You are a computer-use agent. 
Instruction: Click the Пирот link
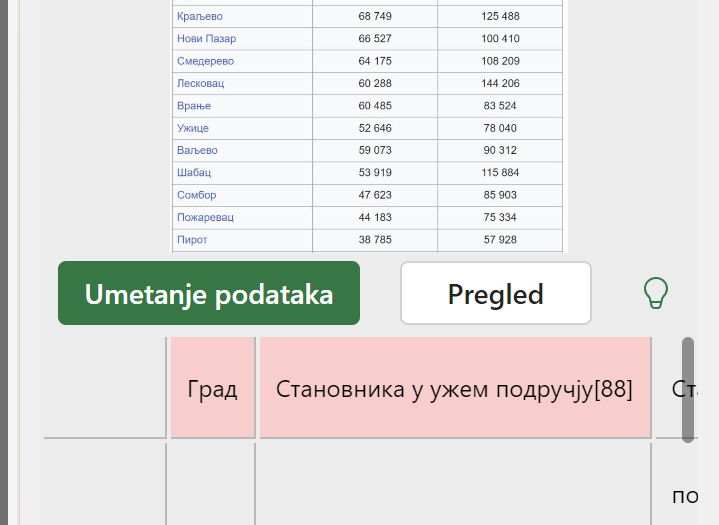tap(192, 240)
